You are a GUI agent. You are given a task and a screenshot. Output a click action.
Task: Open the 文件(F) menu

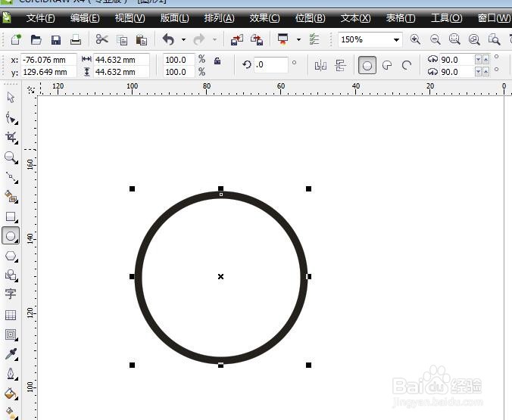[x=40, y=18]
